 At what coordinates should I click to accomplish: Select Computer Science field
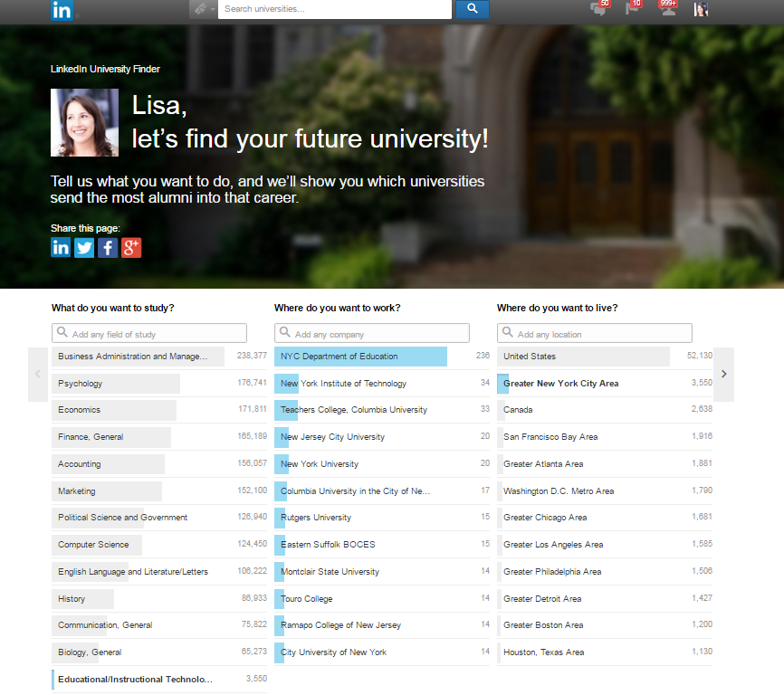tap(159, 545)
